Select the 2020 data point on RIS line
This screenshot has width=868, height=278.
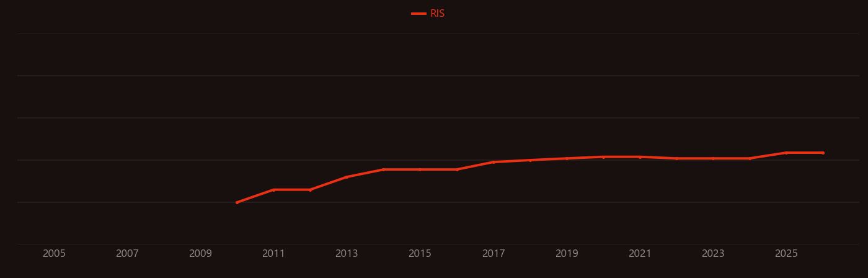603,157
